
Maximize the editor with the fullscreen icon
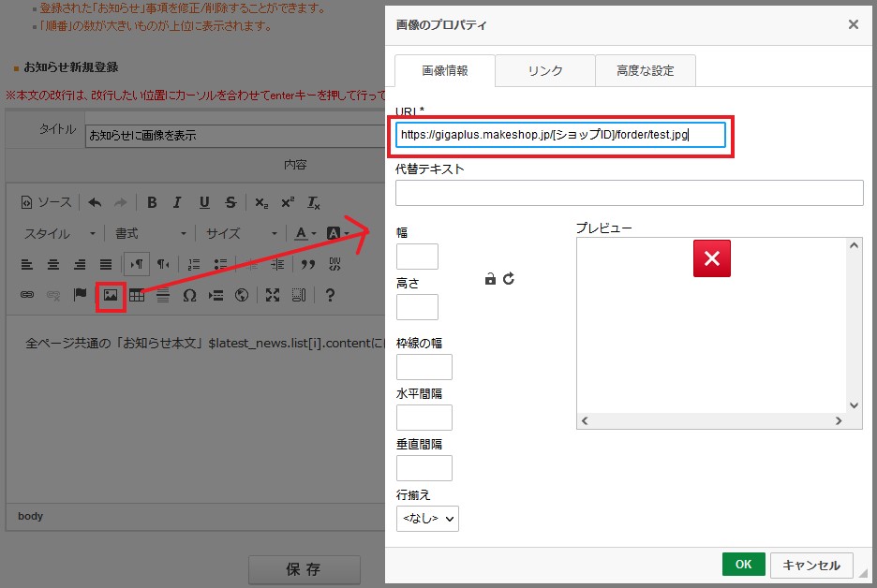click(272, 296)
